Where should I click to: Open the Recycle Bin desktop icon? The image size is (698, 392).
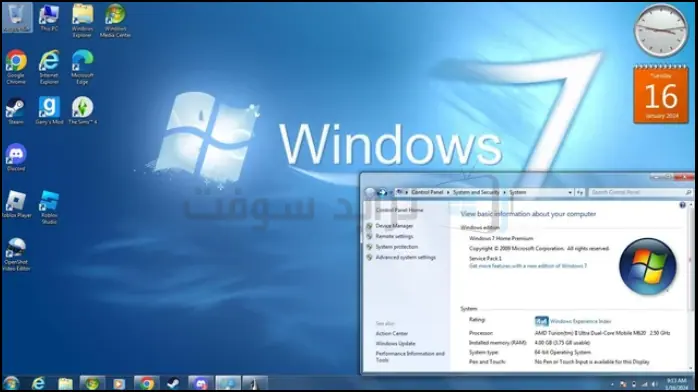click(x=16, y=17)
